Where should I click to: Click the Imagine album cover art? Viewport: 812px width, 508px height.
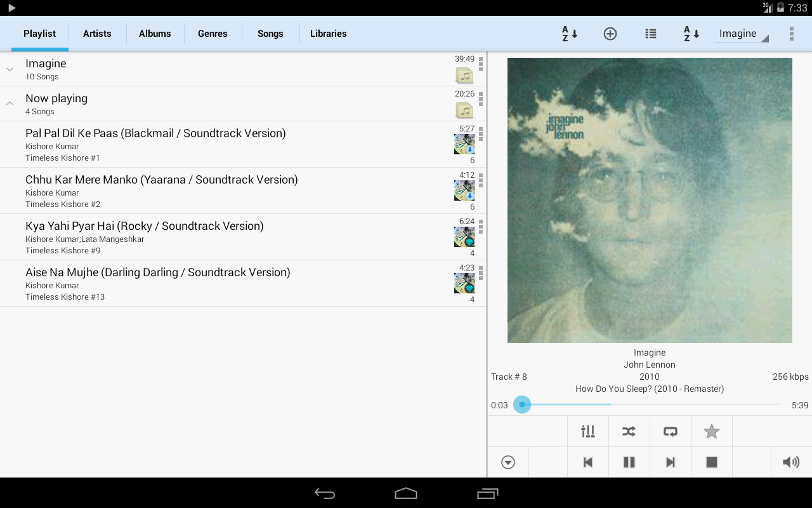point(650,201)
